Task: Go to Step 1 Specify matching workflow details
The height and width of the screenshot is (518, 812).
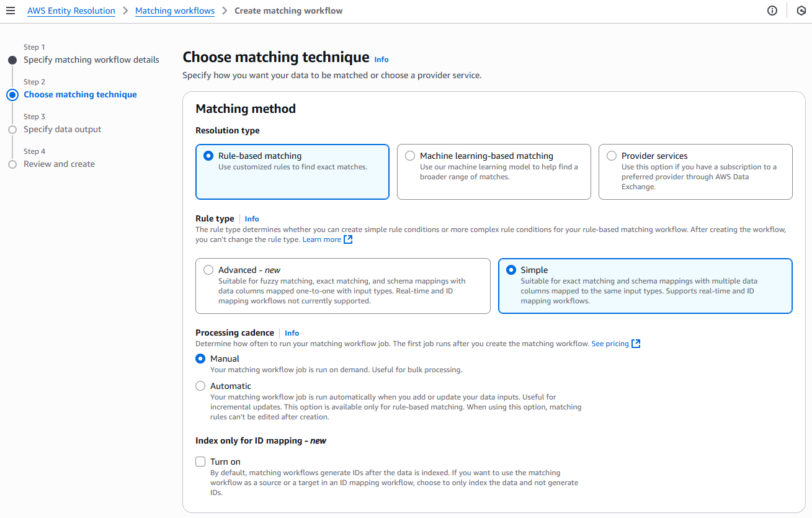Action: point(91,59)
